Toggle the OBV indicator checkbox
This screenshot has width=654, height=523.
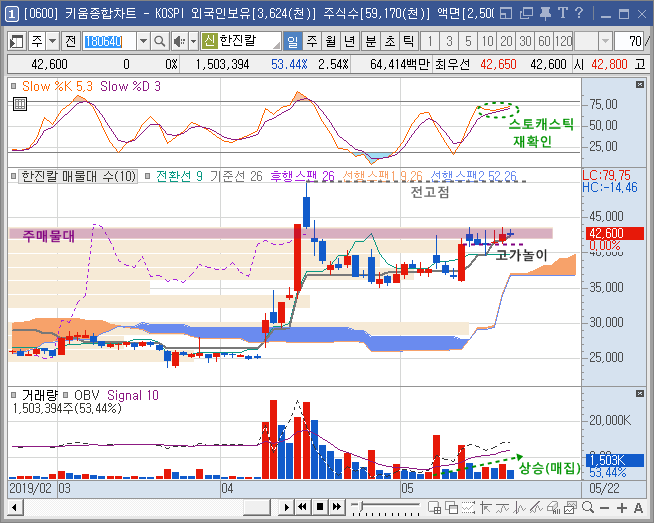[65, 395]
